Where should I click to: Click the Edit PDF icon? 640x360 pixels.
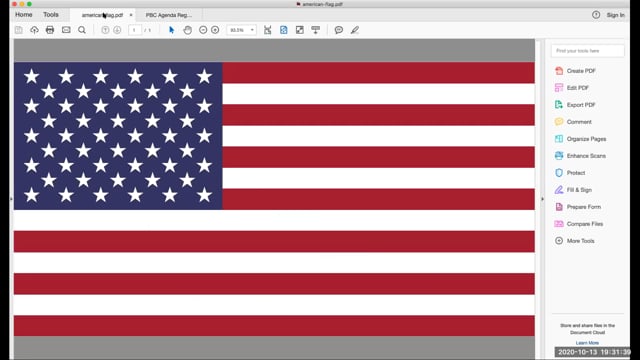point(559,88)
